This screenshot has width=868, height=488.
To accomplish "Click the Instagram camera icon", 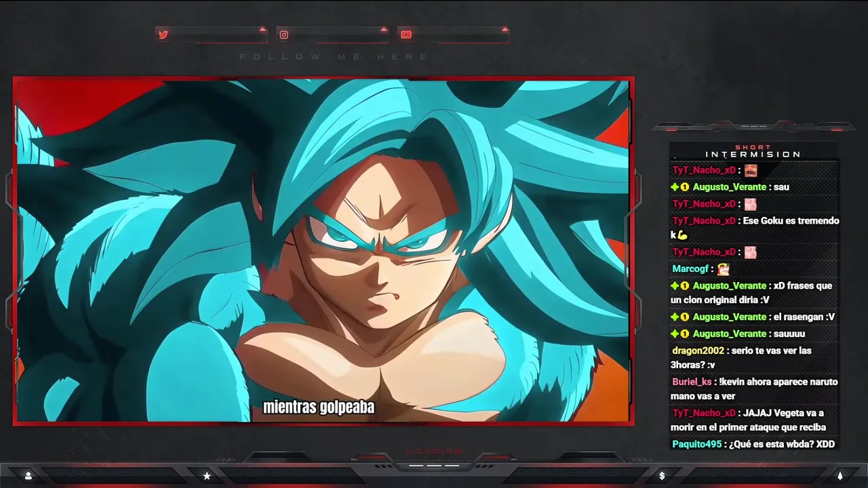I will tap(284, 35).
